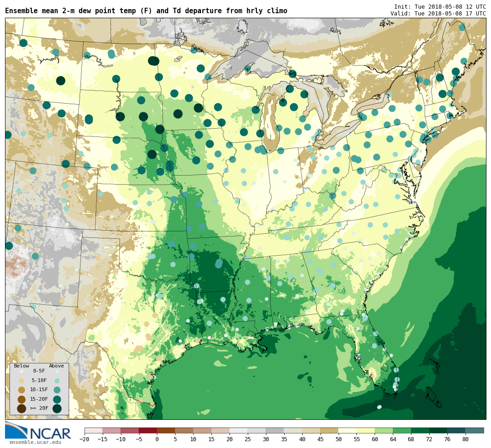Image resolution: width=491 pixels, height=448 pixels.
Task: Click the Init time text
Action: pyautogui.click(x=440, y=7)
